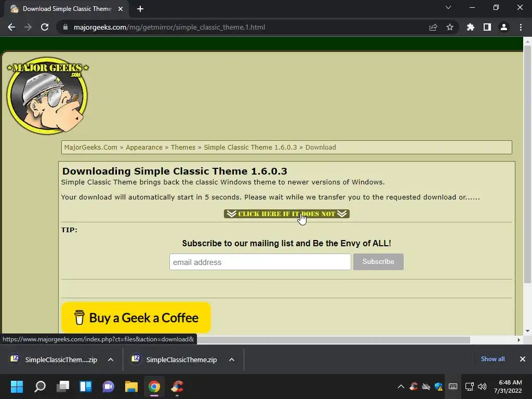Open File Explorer from taskbar
Screen dimensions: 532x399
[131, 387]
